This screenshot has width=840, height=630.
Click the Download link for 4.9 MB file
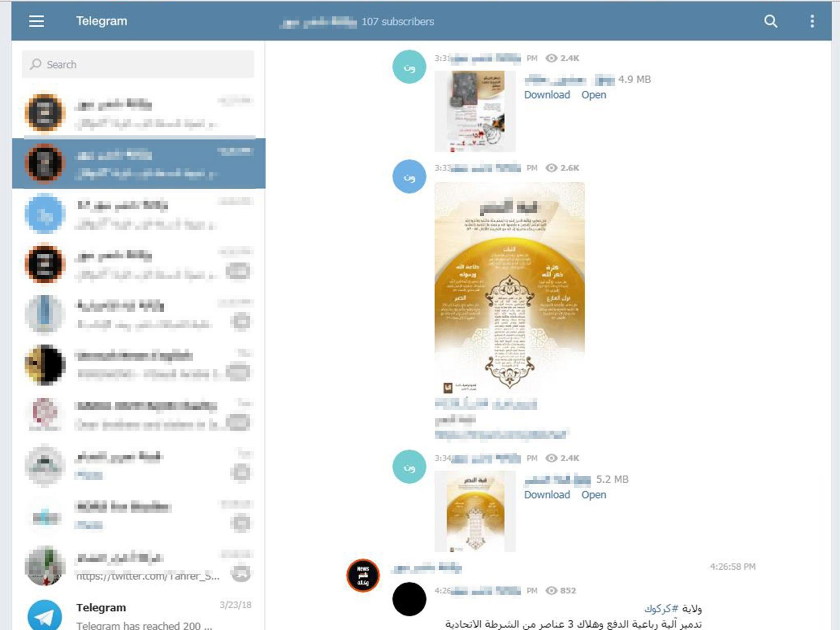point(545,95)
